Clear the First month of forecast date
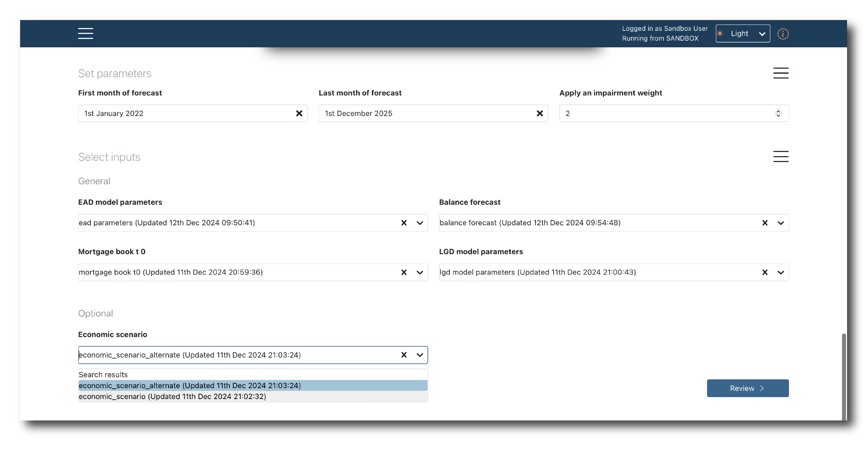 [x=299, y=113]
